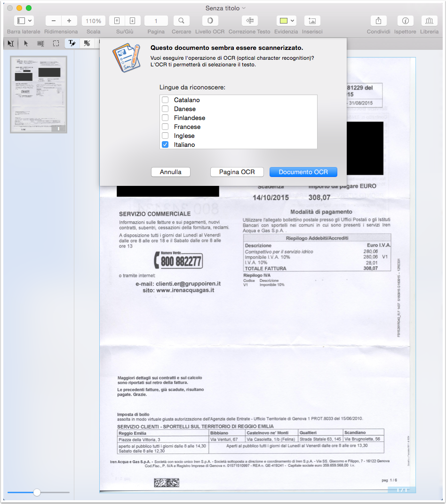This screenshot has height=504, width=446.
Task: Select the arrow pointer tool
Action: (x=26, y=43)
